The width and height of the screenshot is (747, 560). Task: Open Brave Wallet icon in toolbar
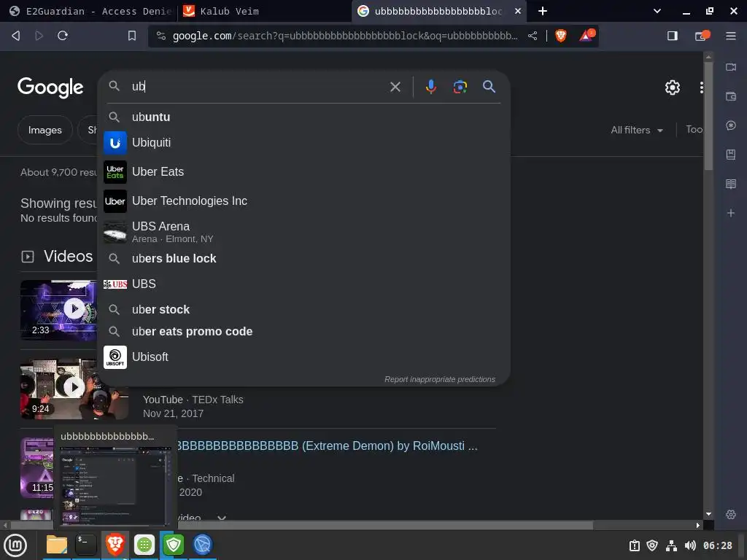702,36
